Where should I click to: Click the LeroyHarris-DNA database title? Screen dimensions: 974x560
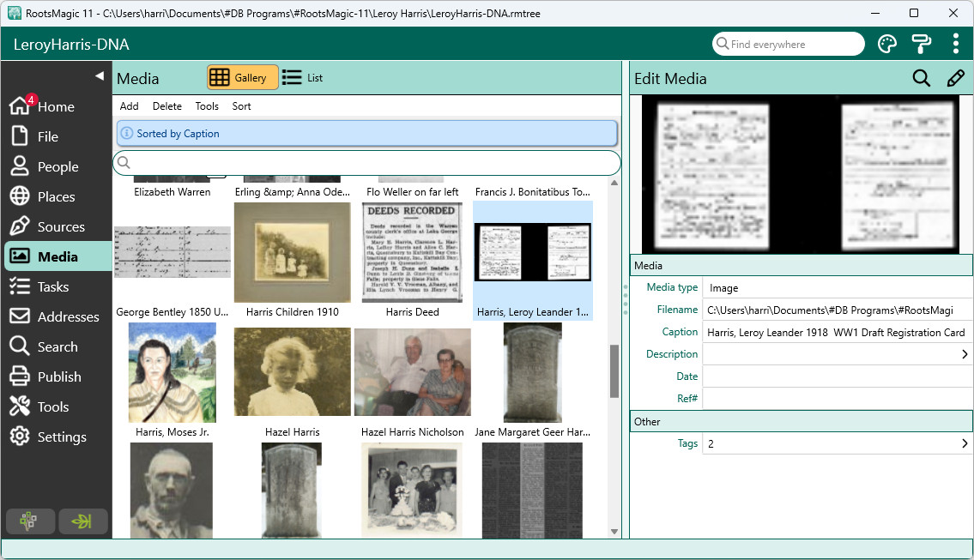[71, 44]
